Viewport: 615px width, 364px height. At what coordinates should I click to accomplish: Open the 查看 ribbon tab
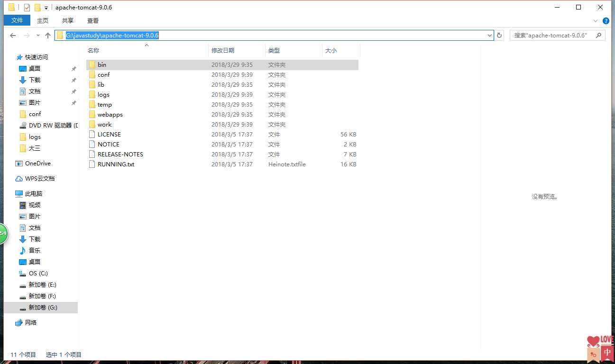pyautogui.click(x=93, y=20)
